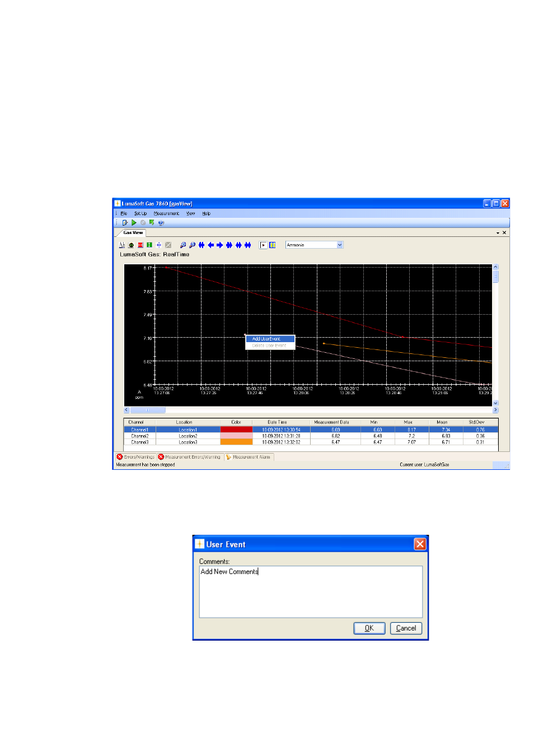
Task: Click the fast-forward double arrow icon
Action: pyautogui.click(x=229, y=245)
